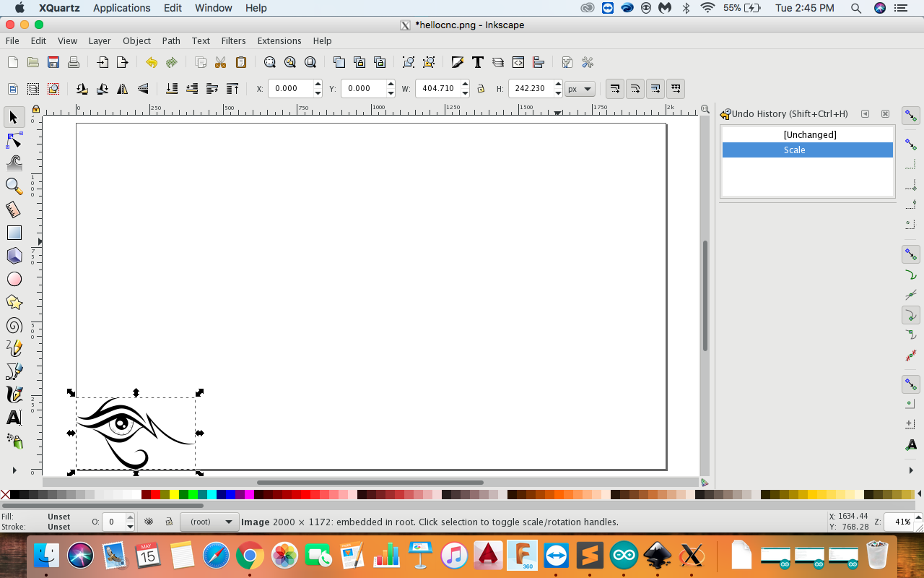Screen dimensions: 924x578
Task: Select the Node editing tool
Action: (14, 139)
